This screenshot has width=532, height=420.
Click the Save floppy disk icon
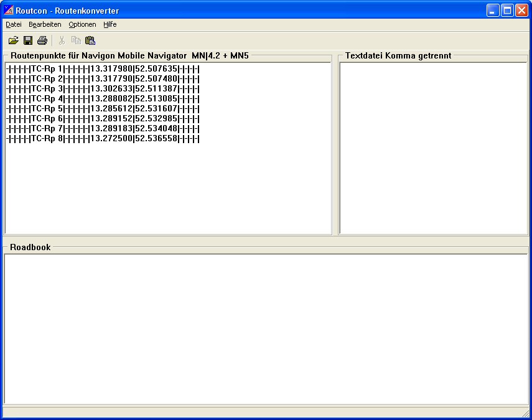coord(28,40)
